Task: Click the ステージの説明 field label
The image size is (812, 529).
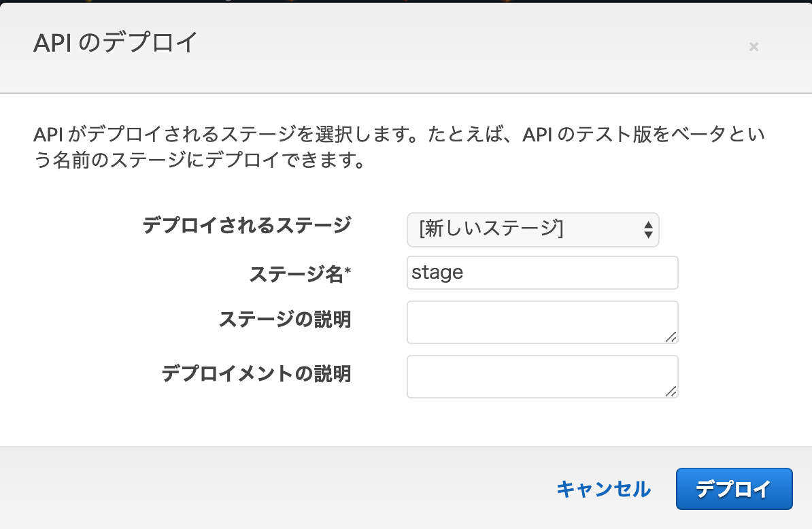Action: tap(285, 319)
